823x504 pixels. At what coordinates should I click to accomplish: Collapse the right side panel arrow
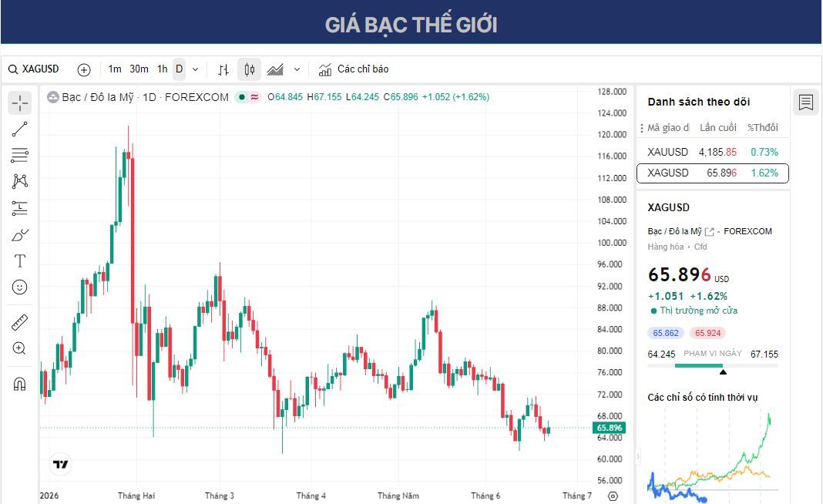pyautogui.click(x=638, y=456)
